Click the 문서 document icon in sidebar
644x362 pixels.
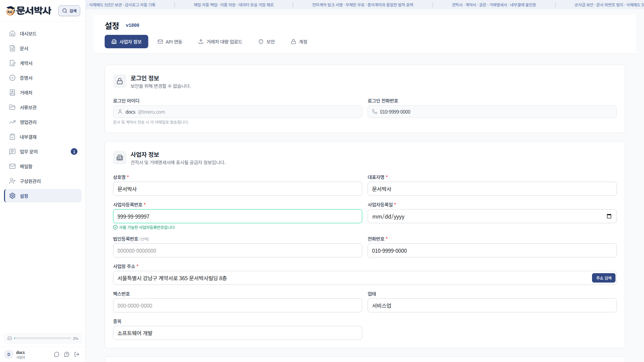coord(12,48)
